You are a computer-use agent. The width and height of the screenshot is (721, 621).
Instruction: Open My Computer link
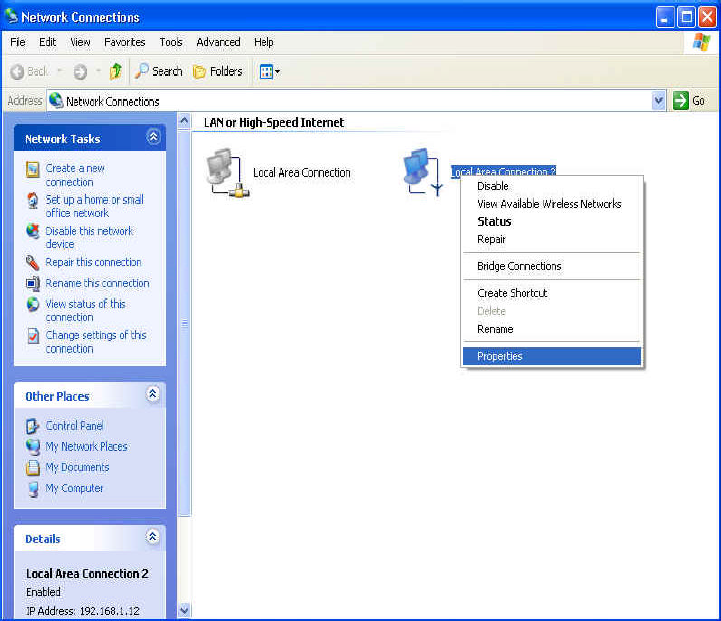[x=74, y=488]
